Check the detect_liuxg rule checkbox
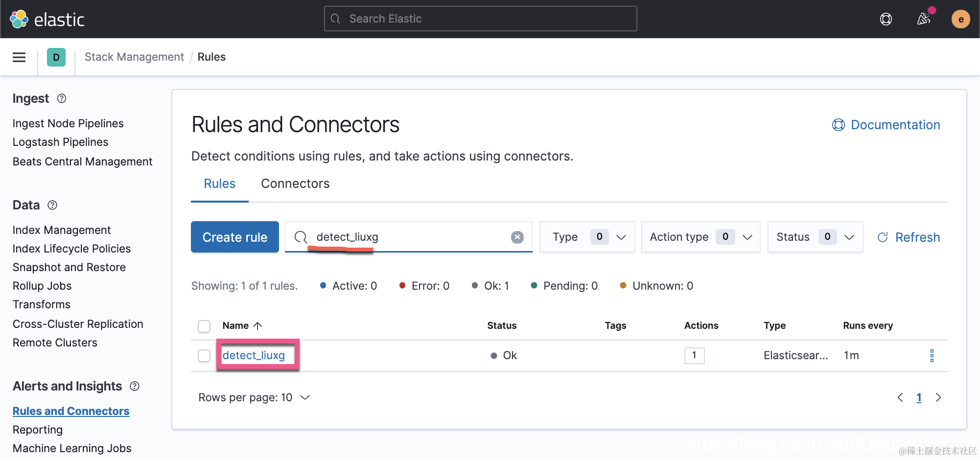Screen dimensions: 980x459 click(x=204, y=356)
